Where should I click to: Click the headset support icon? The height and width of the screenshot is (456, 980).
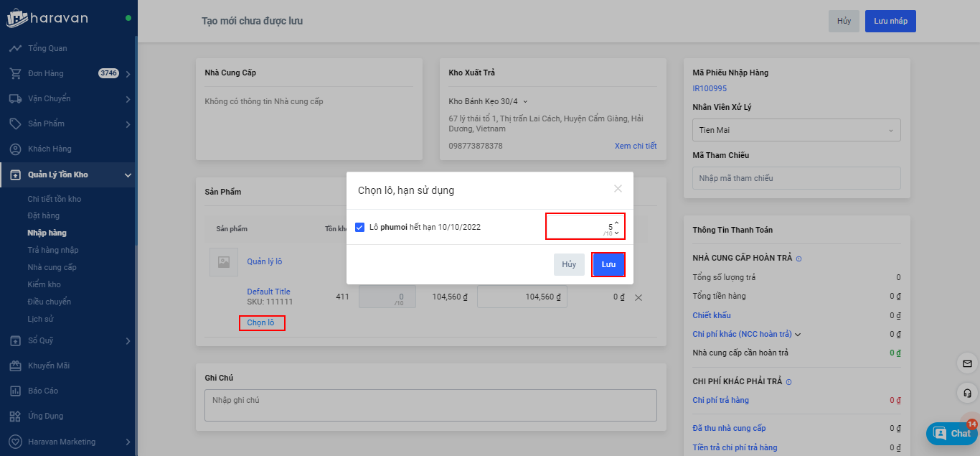tap(967, 393)
